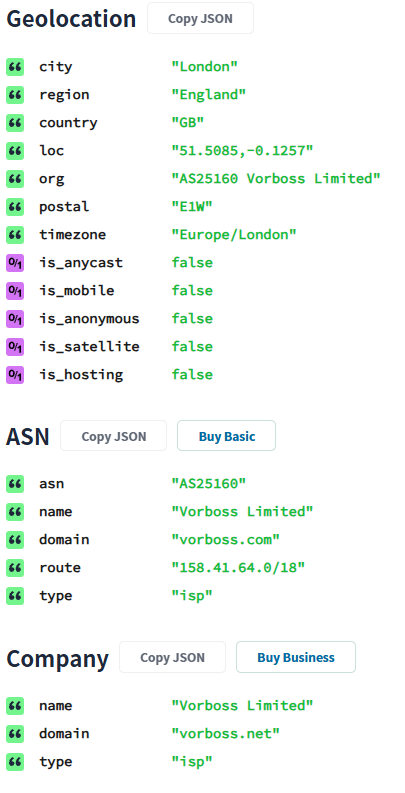Copy the Geolocation JSON
405x793 pixels.
[200, 18]
